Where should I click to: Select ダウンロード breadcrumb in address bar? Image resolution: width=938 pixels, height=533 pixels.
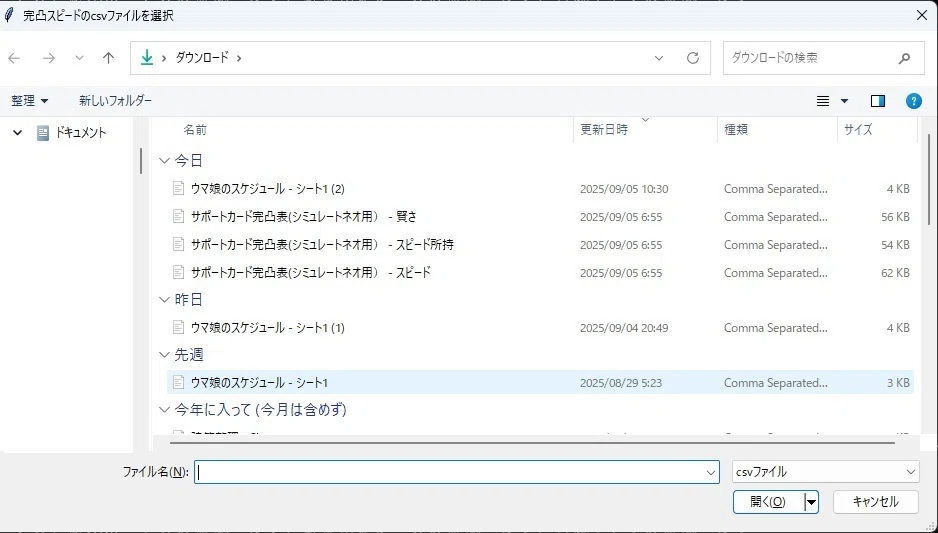pyautogui.click(x=202, y=57)
